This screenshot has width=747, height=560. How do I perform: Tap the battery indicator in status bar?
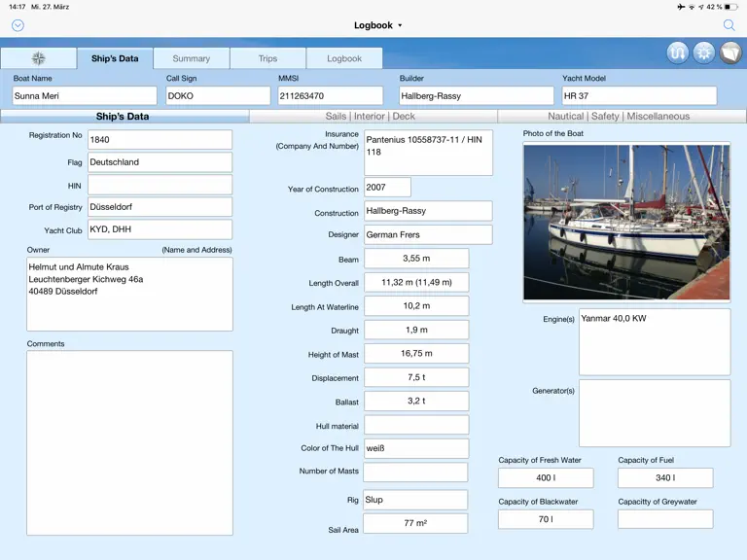pyautogui.click(x=730, y=7)
